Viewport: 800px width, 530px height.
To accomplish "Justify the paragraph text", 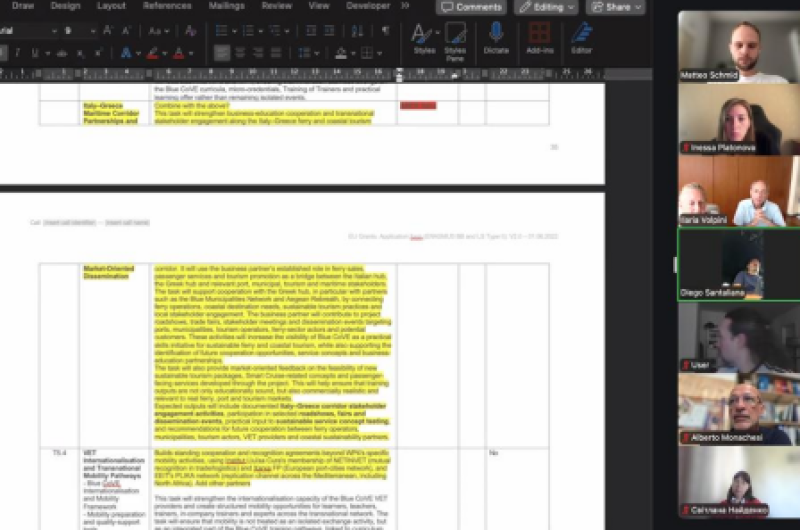I will [x=276, y=53].
